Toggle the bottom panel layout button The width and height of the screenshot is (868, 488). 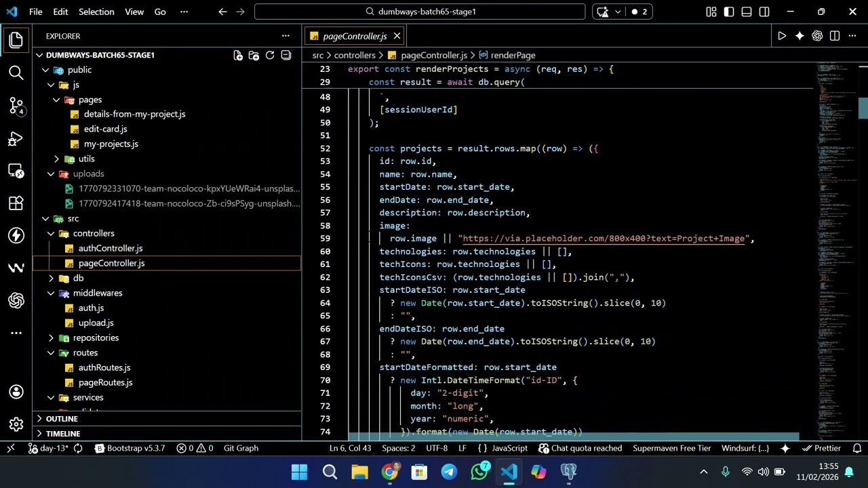pyautogui.click(x=747, y=12)
